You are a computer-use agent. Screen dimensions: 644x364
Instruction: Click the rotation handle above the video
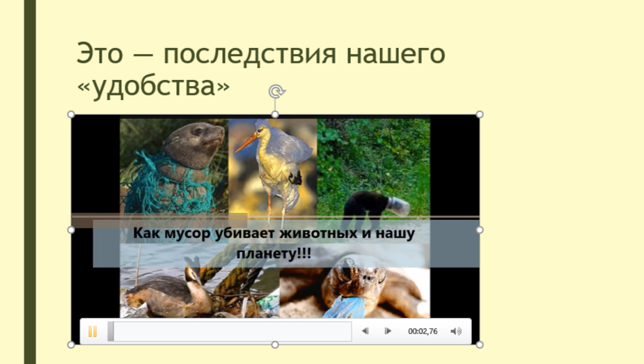(x=276, y=91)
